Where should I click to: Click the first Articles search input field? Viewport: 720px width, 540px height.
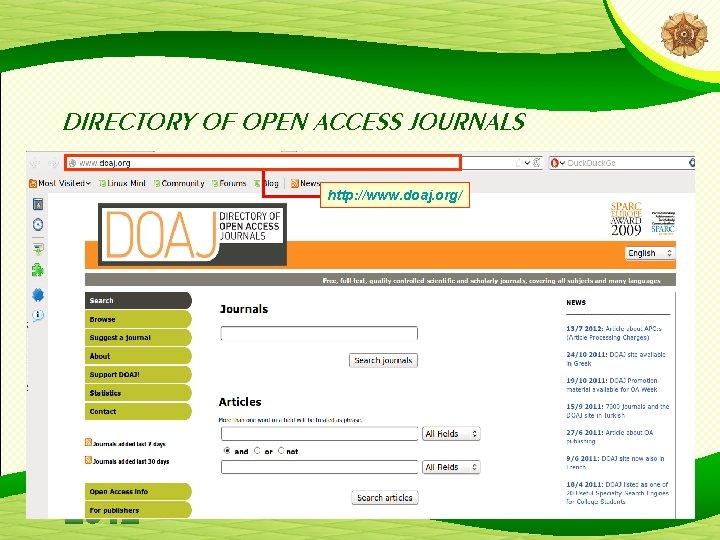click(x=320, y=433)
